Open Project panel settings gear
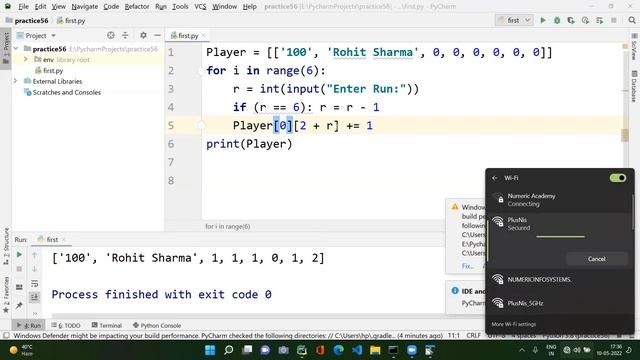 tap(143, 36)
